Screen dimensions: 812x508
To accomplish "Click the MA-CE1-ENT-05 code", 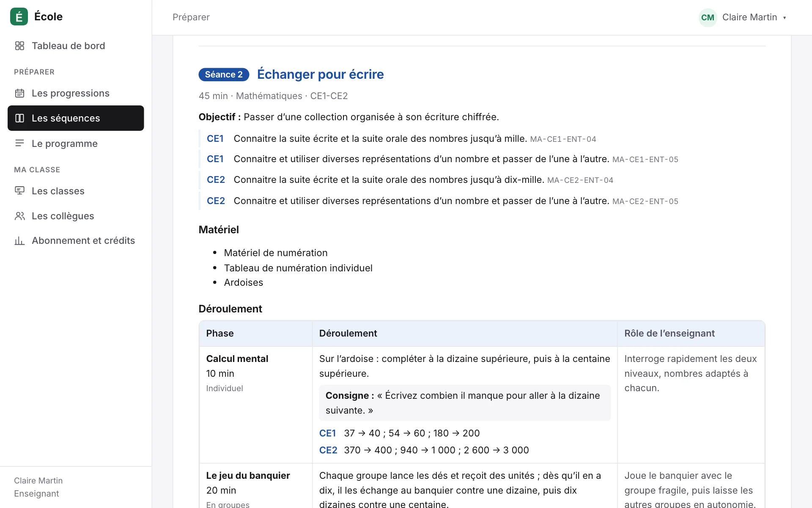I will click(645, 160).
